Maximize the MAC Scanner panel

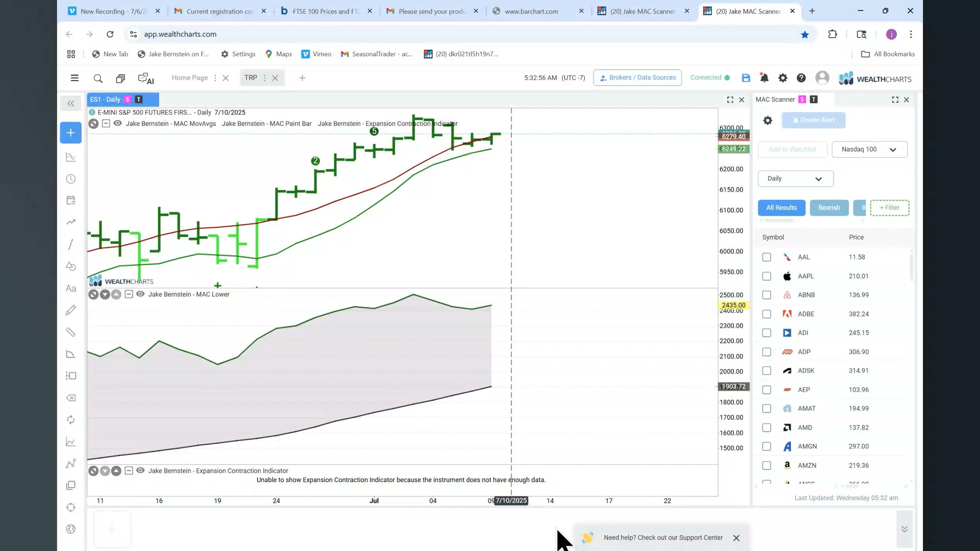tap(895, 100)
